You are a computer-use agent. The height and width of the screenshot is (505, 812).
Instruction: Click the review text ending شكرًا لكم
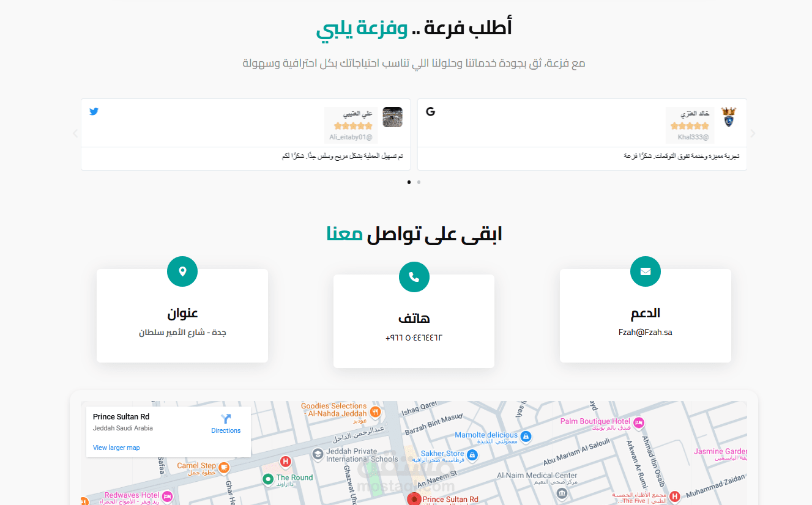click(x=343, y=157)
